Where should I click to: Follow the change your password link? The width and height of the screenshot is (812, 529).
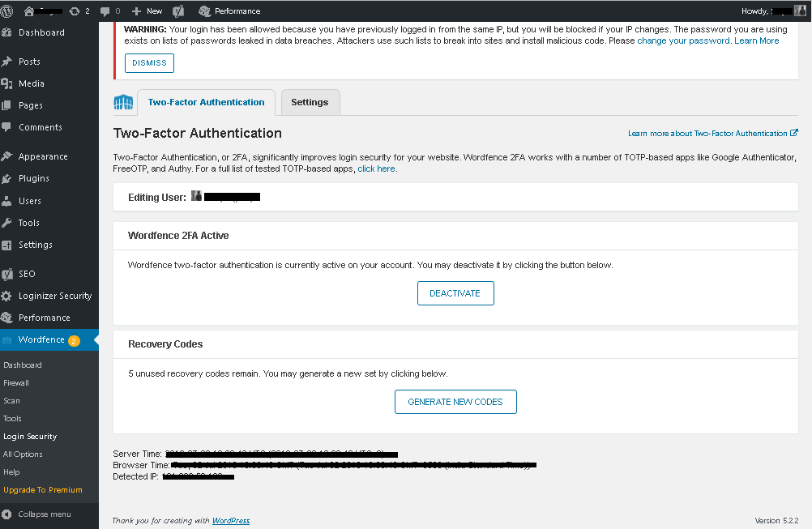click(683, 41)
